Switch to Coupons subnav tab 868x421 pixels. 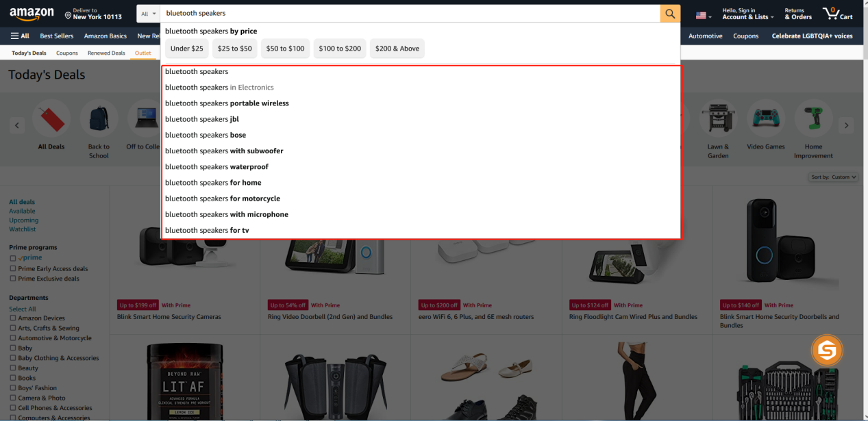(x=67, y=53)
